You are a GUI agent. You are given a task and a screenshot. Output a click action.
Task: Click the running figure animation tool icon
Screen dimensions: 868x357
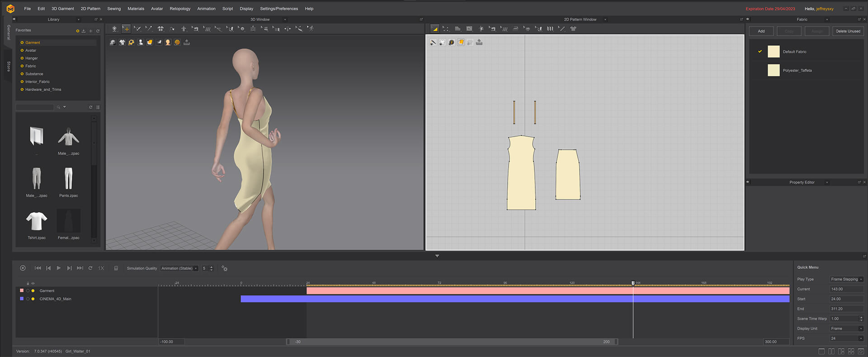[310, 29]
